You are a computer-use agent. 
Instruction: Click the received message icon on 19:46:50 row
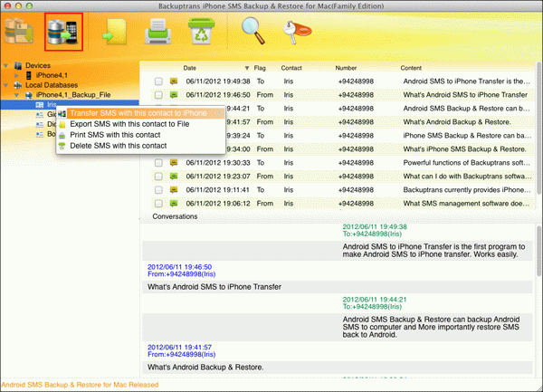click(174, 94)
